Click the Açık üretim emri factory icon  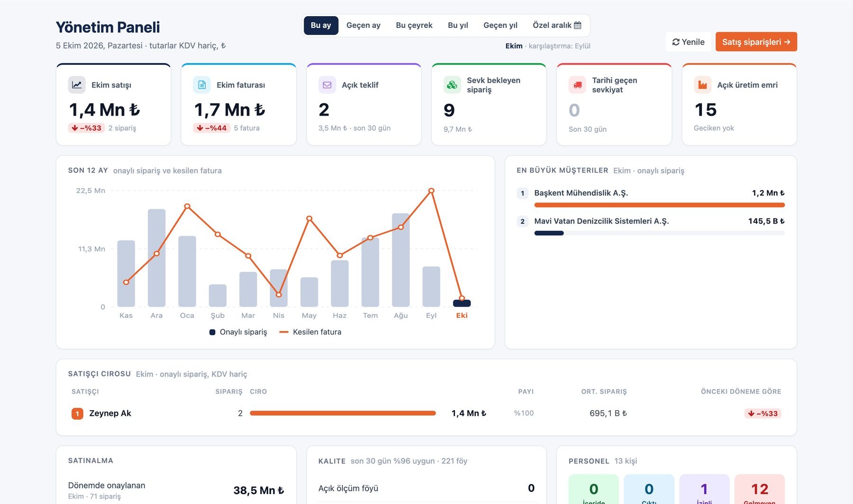(x=703, y=85)
